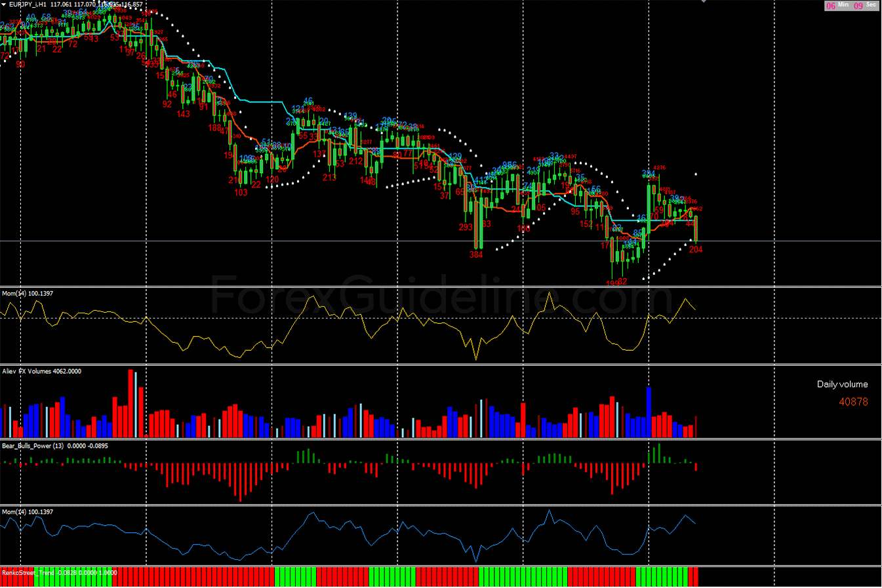This screenshot has height=588, width=882.
Task: Click the small red 4276 volume label
Action: (x=660, y=168)
